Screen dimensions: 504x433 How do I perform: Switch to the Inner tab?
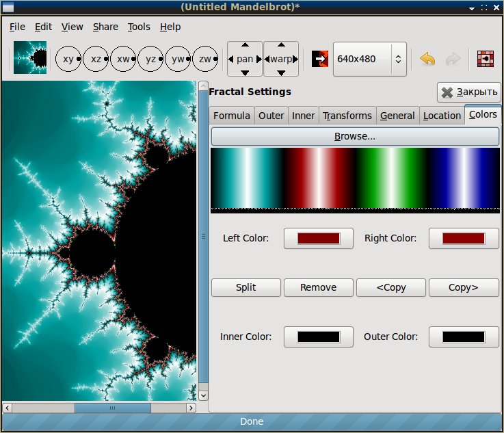coord(304,116)
